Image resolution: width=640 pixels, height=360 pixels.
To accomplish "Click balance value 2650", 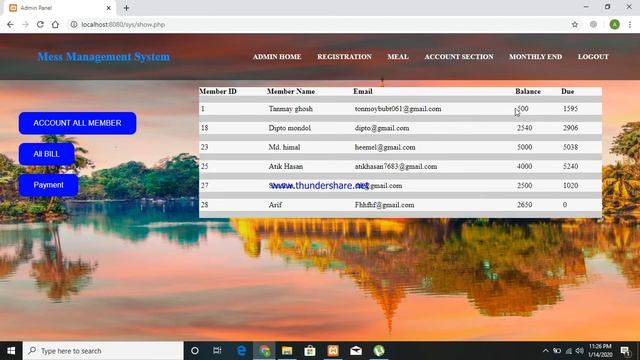I will (524, 205).
